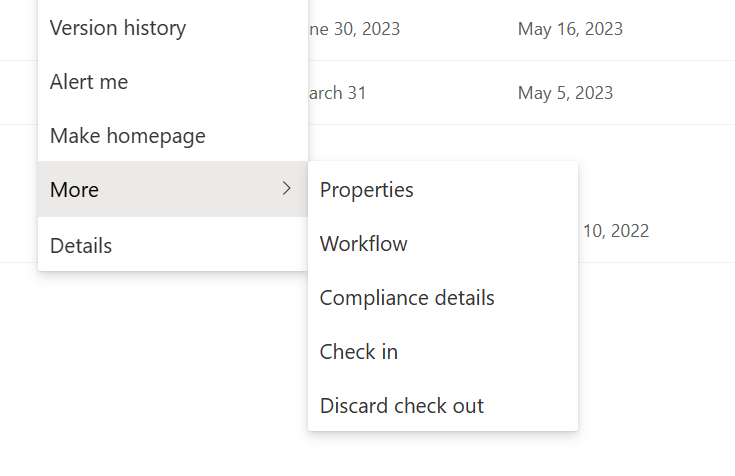
Task: Select the Alert me option
Action: (x=89, y=82)
